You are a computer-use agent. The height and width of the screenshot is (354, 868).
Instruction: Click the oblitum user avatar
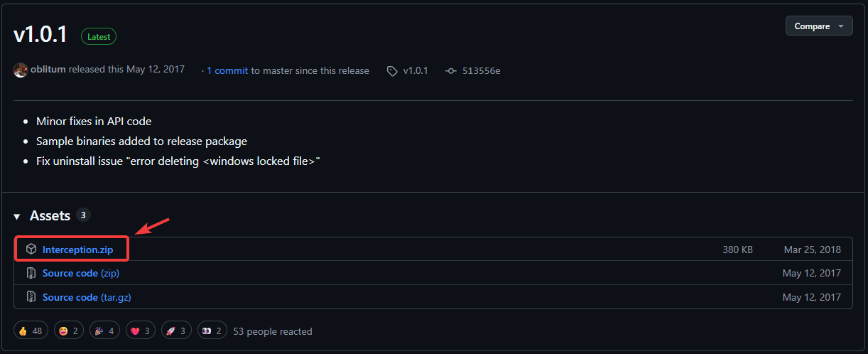pos(21,70)
